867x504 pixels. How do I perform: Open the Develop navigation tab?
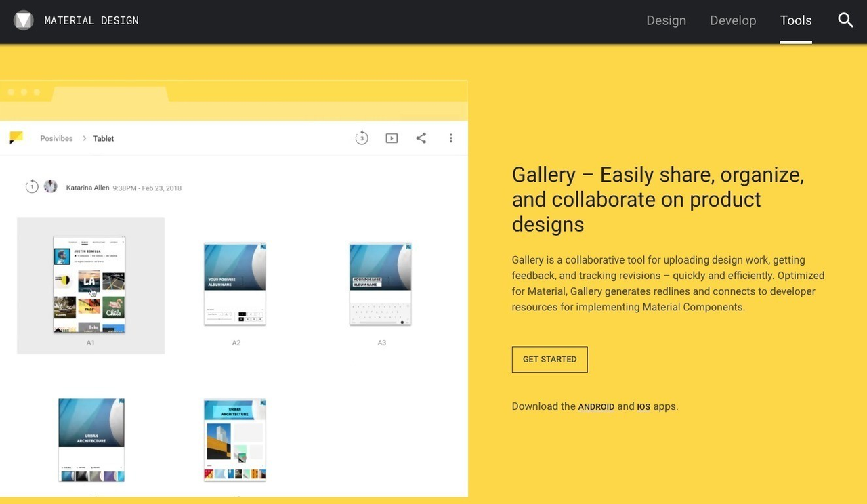click(732, 20)
